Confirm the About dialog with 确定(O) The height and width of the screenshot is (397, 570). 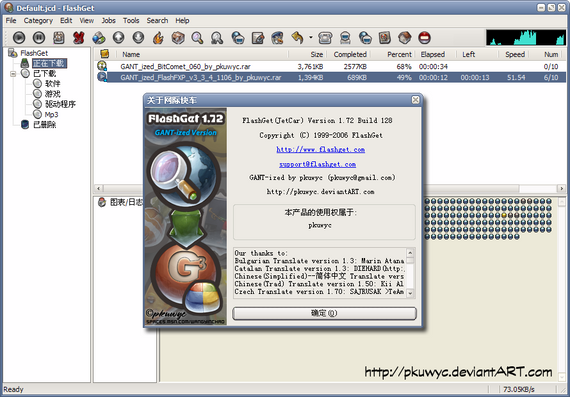[324, 313]
